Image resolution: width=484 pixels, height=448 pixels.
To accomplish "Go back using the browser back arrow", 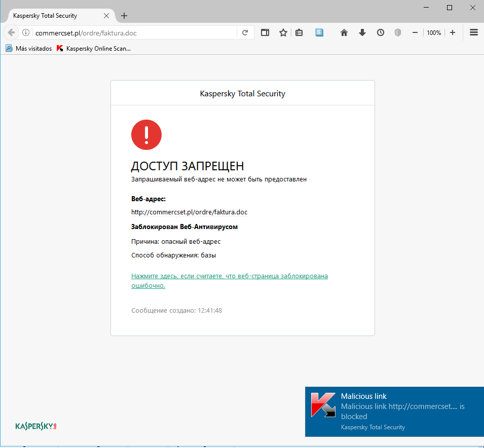I will coord(11,33).
